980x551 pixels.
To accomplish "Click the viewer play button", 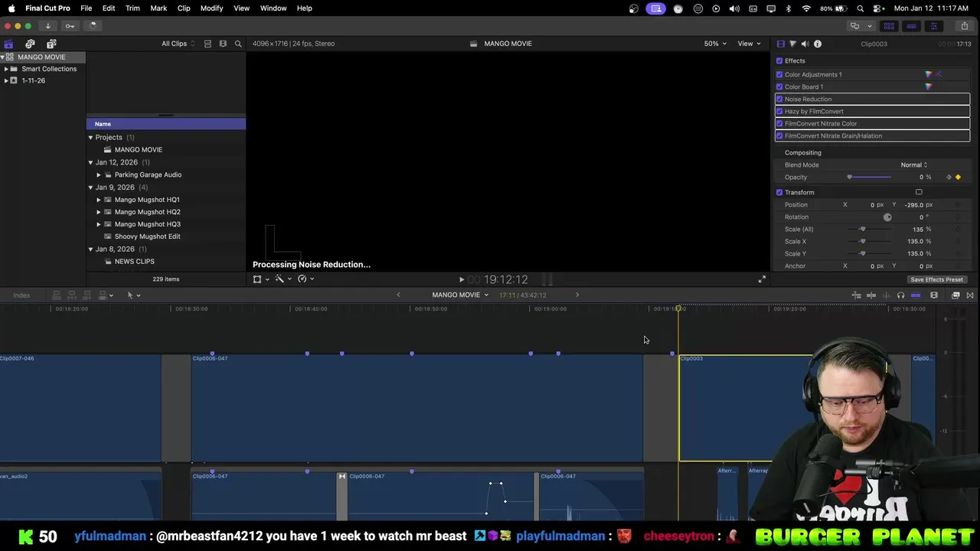I will [462, 280].
